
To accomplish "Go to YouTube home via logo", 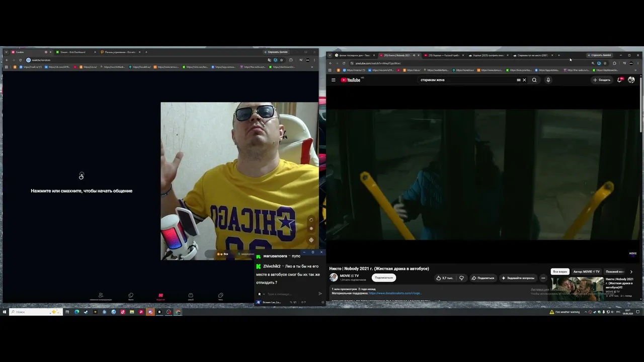I will point(351,80).
